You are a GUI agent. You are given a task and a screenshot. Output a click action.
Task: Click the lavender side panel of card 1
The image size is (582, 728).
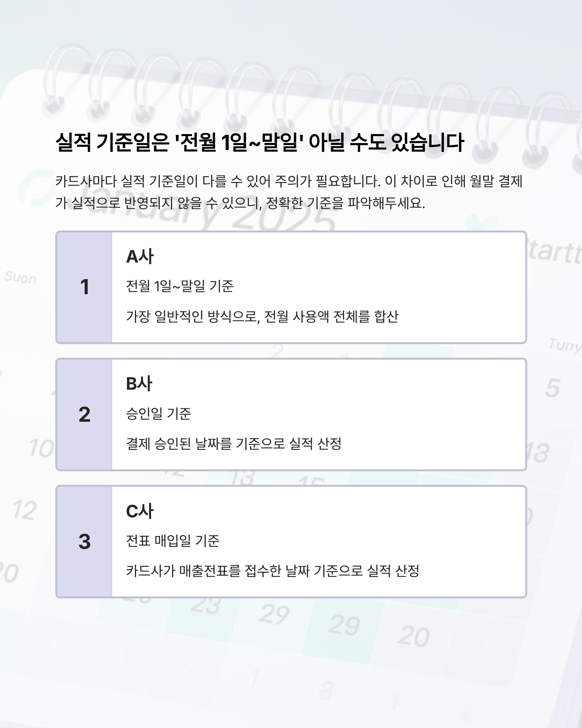(84, 287)
